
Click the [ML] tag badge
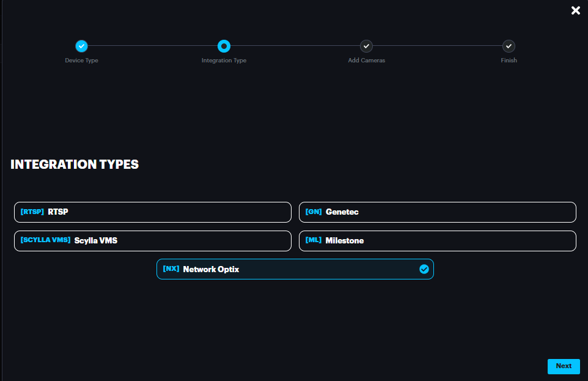pyautogui.click(x=314, y=241)
